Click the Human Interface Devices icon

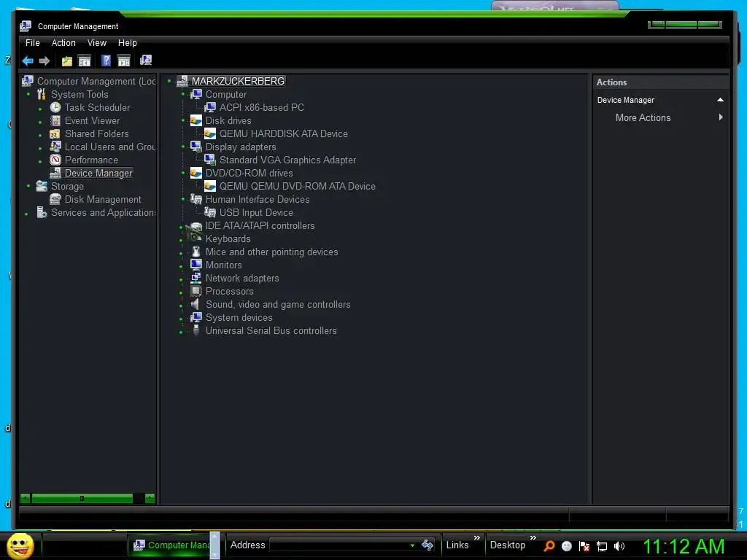196,199
